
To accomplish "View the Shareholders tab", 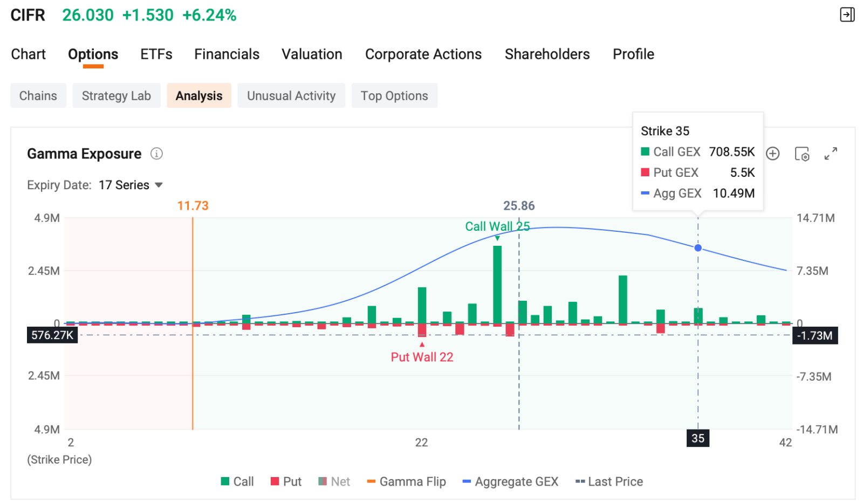I will click(547, 54).
